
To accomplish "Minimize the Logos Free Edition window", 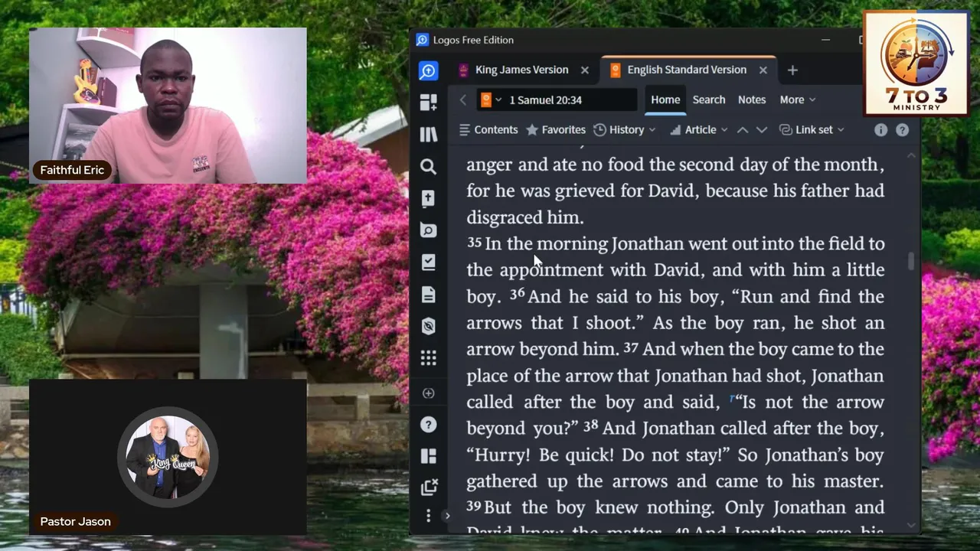I will (825, 40).
